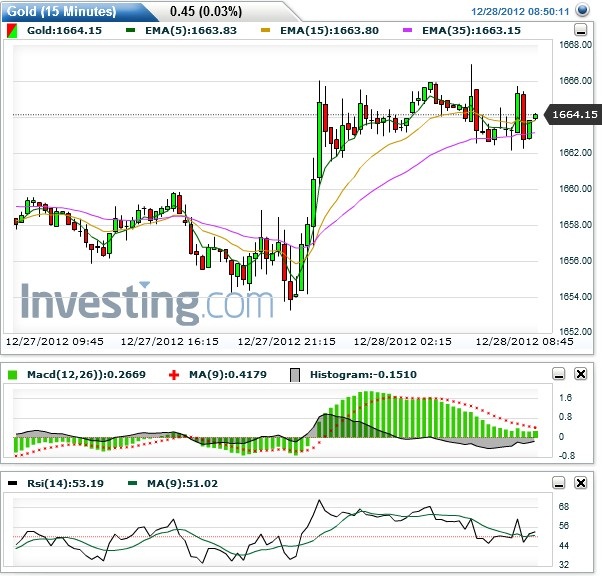Select the Gold (15 Minutes) tab title
The image size is (602, 576).
click(61, 11)
